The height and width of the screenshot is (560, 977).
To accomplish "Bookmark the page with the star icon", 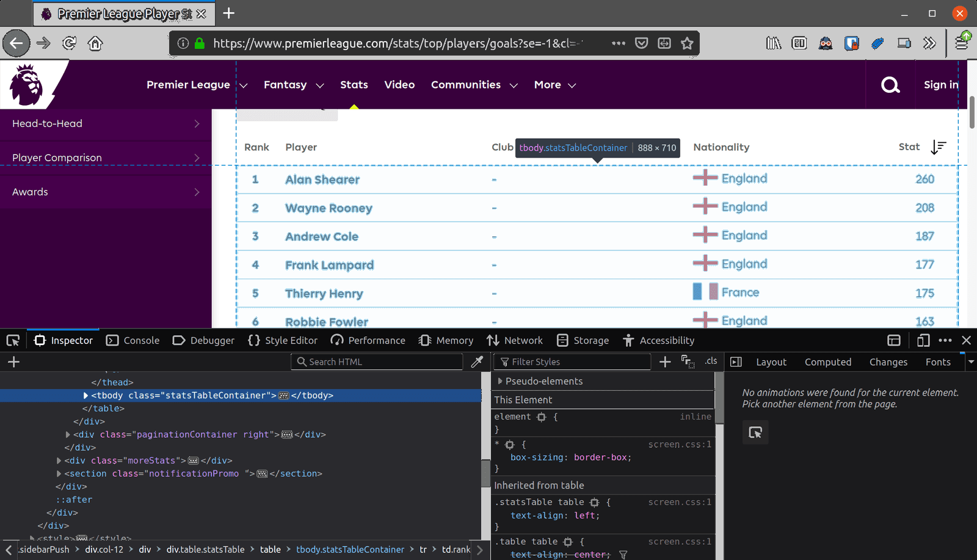I will pyautogui.click(x=687, y=43).
